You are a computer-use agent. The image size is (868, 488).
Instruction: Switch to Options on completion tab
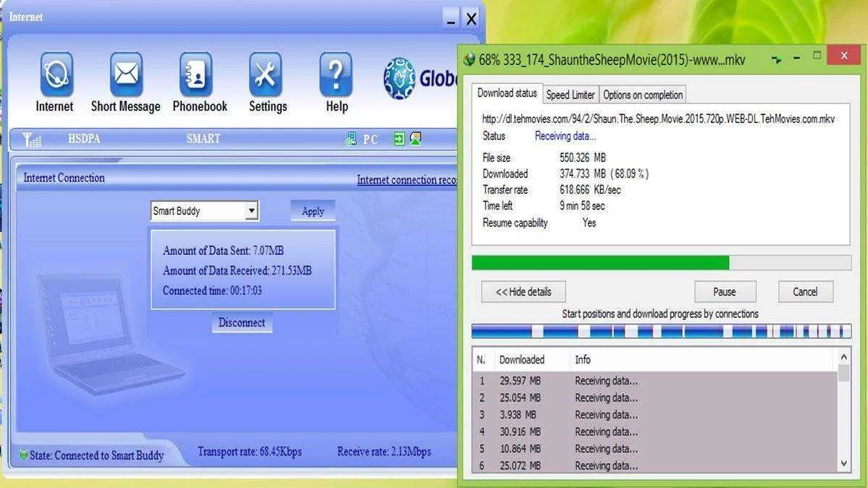coord(643,95)
